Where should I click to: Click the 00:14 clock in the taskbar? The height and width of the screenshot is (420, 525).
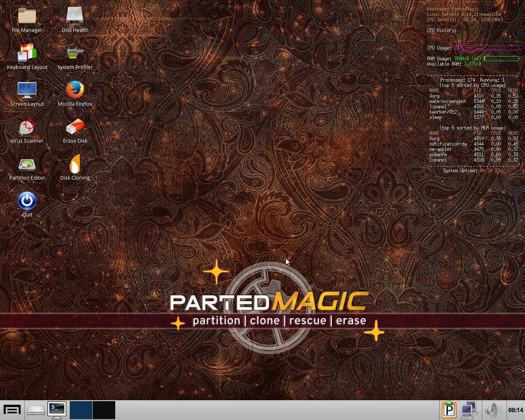516,410
